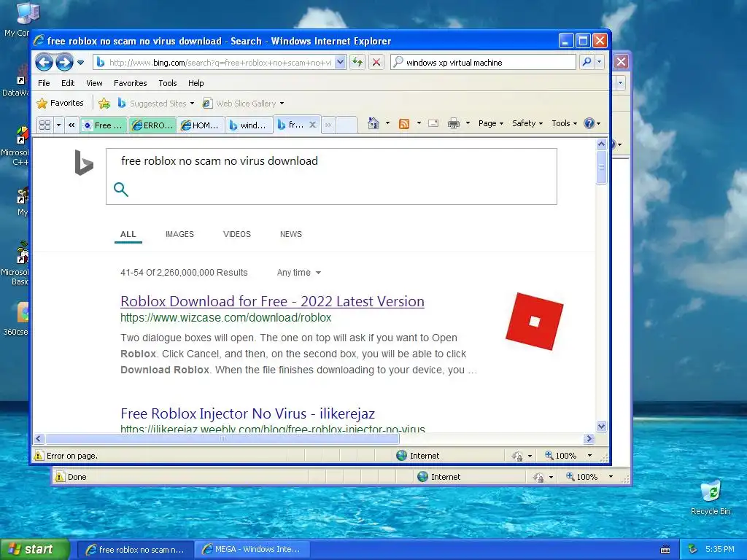Open the File menu

[x=44, y=83]
